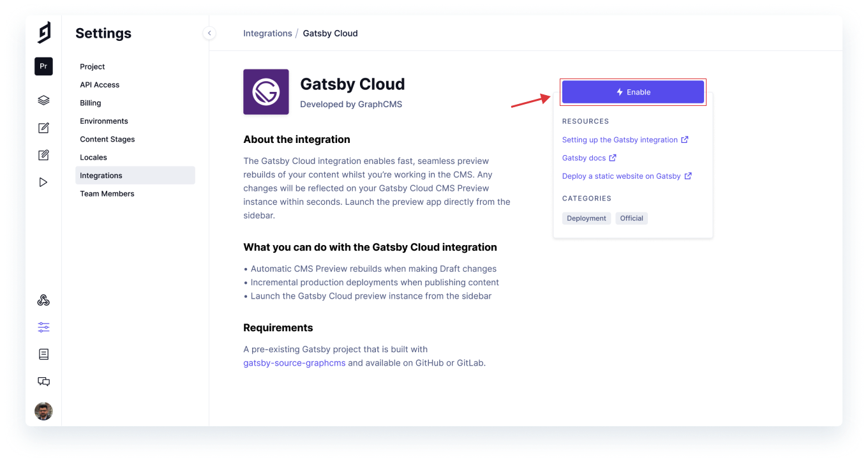This screenshot has height=462, width=868.
Task: Open the chat support icon
Action: pos(43,382)
